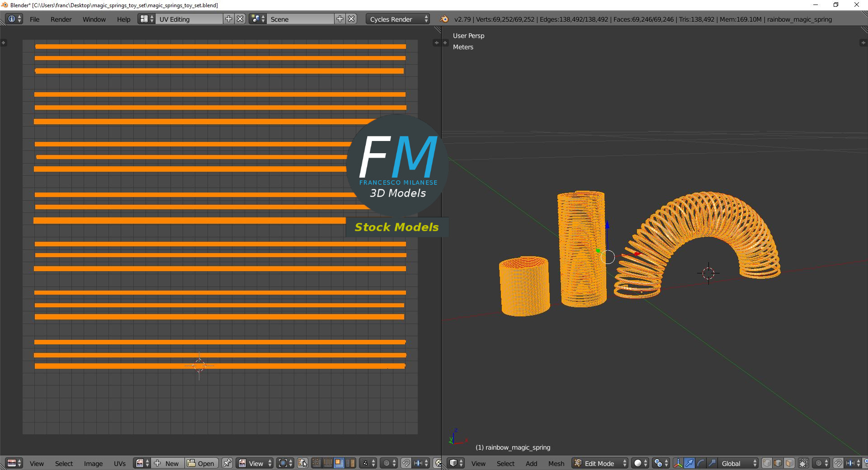Open the UV editor View menu
The height and width of the screenshot is (470, 868).
pyautogui.click(x=37, y=464)
